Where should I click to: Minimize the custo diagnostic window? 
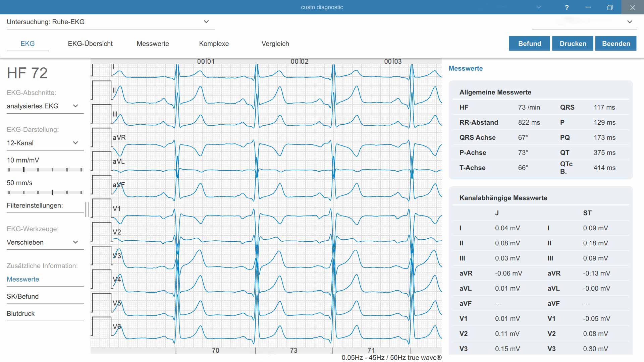click(588, 7)
